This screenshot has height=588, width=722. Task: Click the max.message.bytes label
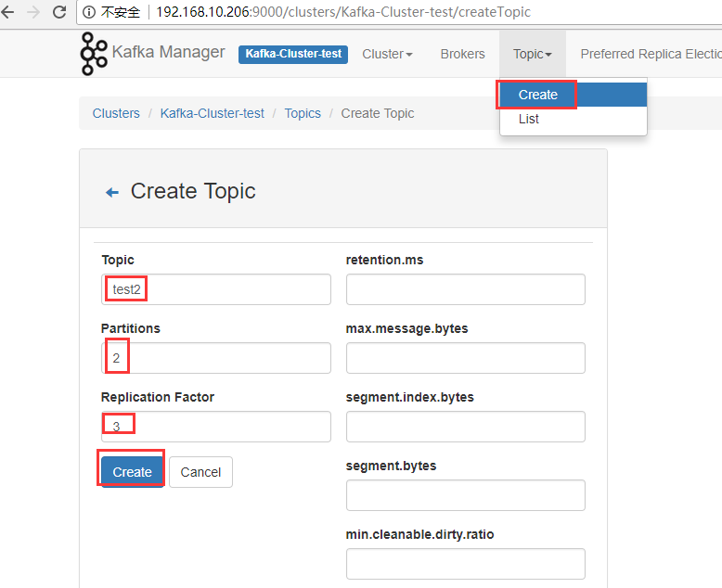[407, 328]
